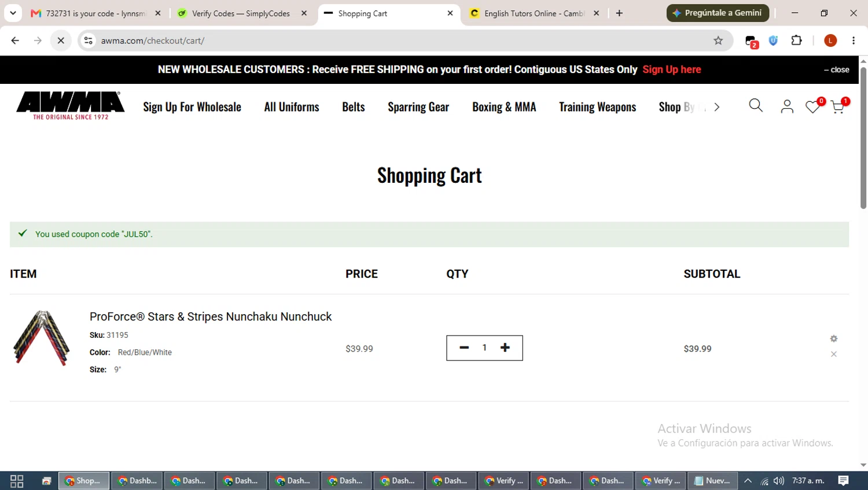Open the clock showing 7:37 a. m.

pos(808,481)
